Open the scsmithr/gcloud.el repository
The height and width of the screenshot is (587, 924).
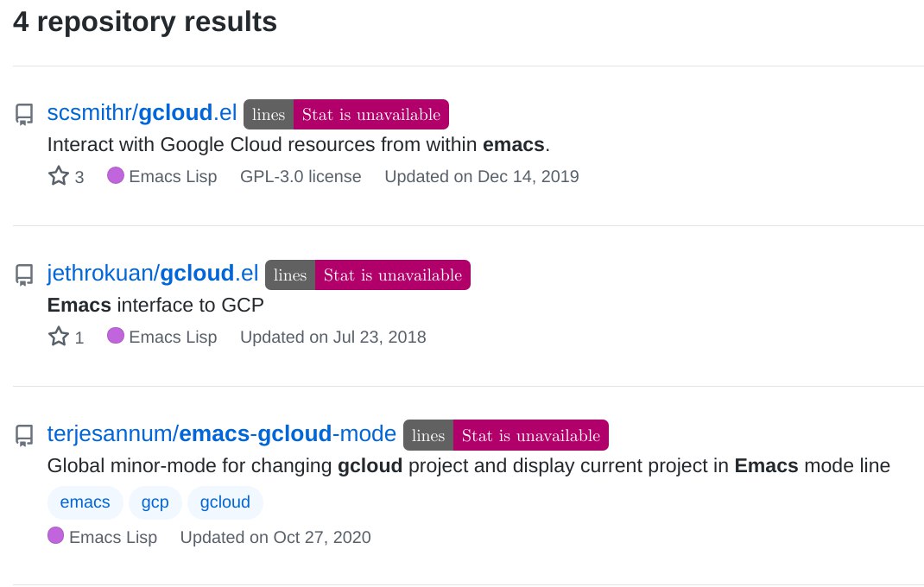142,112
